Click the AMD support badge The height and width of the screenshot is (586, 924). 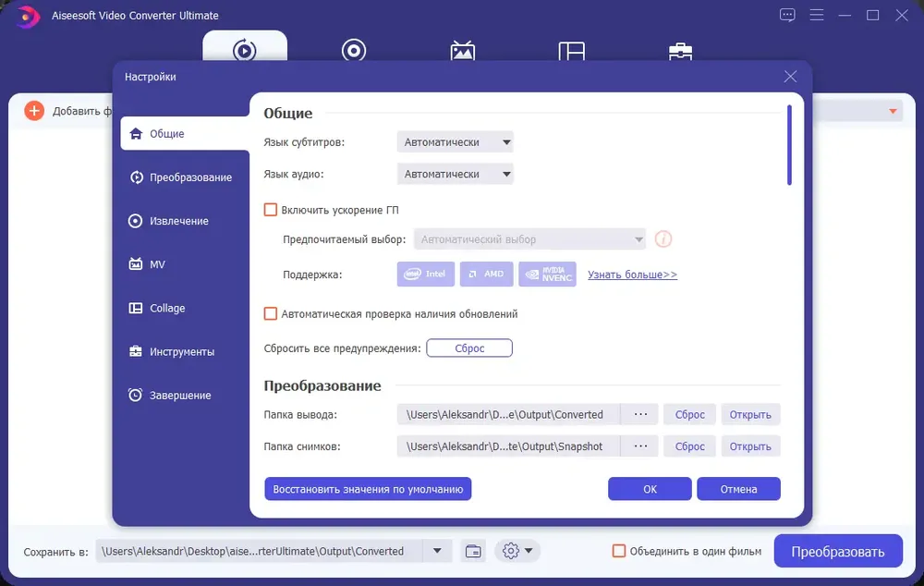coord(487,275)
